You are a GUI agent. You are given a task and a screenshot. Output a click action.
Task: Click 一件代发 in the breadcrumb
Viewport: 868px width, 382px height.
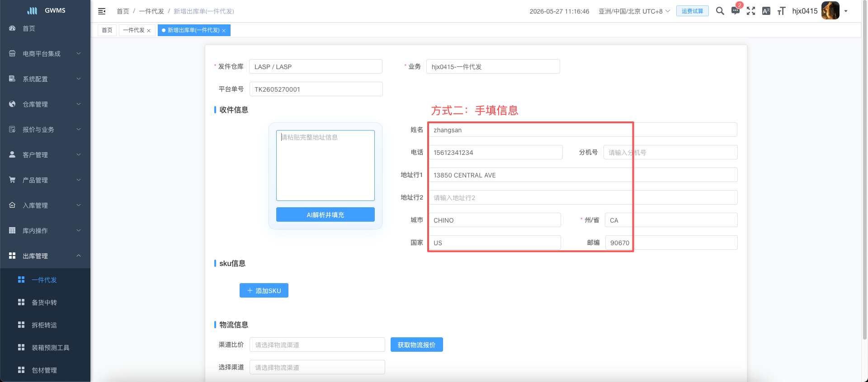coord(151,11)
